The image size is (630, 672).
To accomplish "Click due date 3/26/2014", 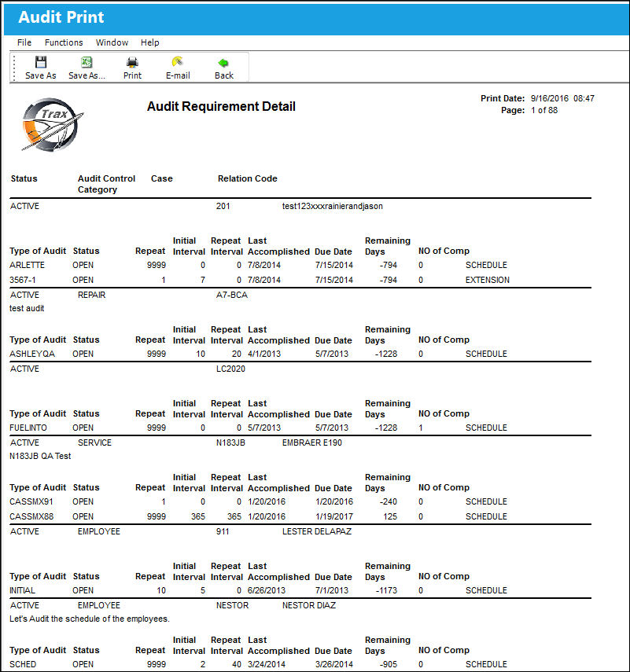I will [x=334, y=664].
